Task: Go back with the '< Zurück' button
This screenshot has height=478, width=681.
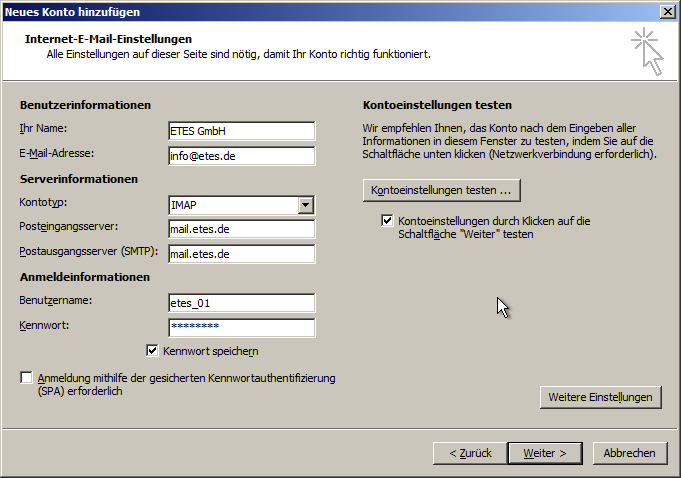Action: [470, 453]
